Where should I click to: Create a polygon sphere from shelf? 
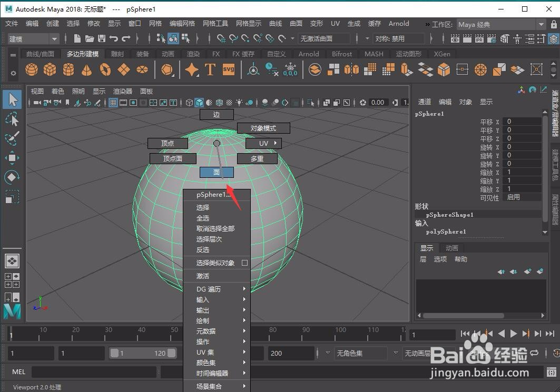tap(32, 69)
